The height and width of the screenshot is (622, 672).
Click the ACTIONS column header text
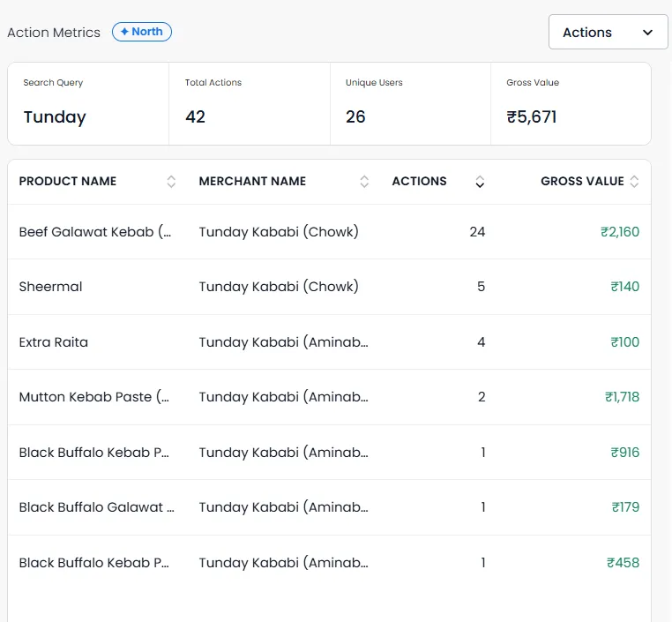(419, 182)
